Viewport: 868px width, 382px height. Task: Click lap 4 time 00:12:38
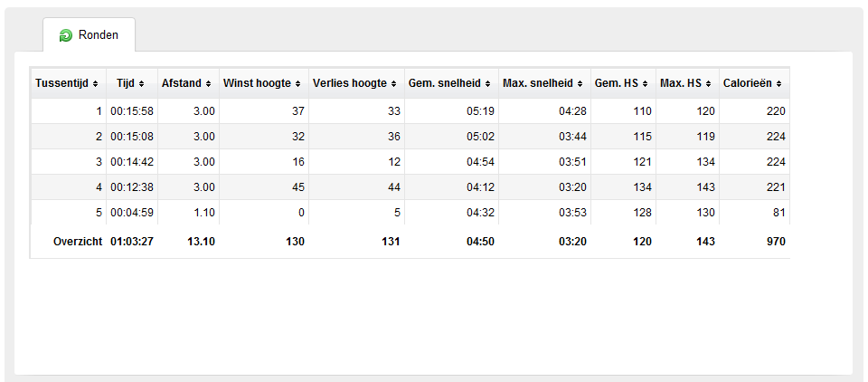(x=132, y=187)
